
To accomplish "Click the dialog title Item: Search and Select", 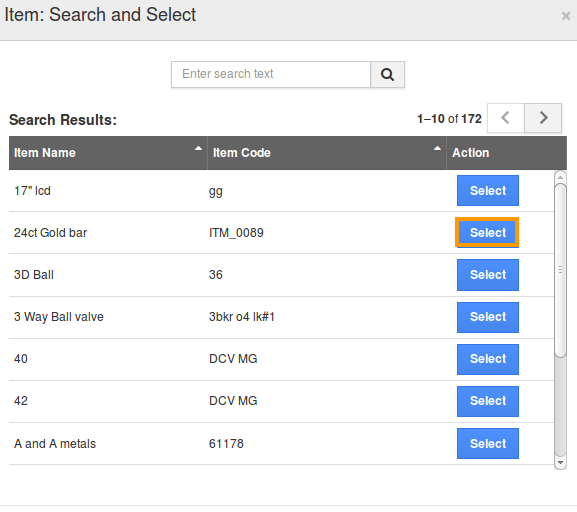I will click(x=100, y=15).
